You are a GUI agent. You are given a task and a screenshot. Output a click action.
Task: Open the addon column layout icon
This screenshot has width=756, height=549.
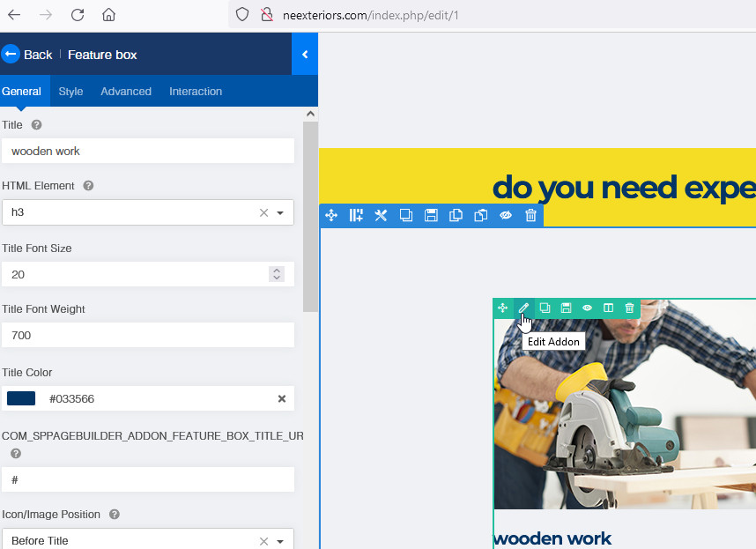608,308
